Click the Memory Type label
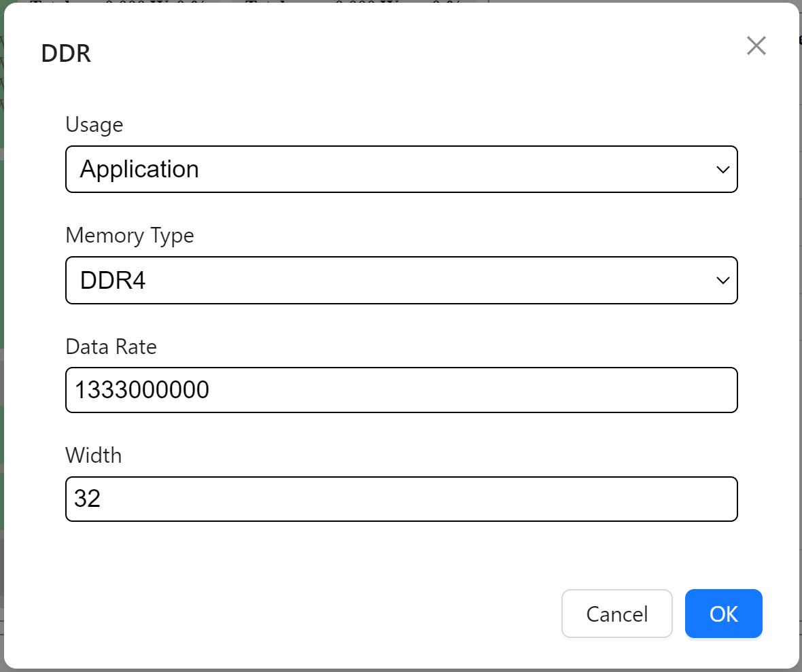Screen dimensions: 802x672 (x=130, y=236)
